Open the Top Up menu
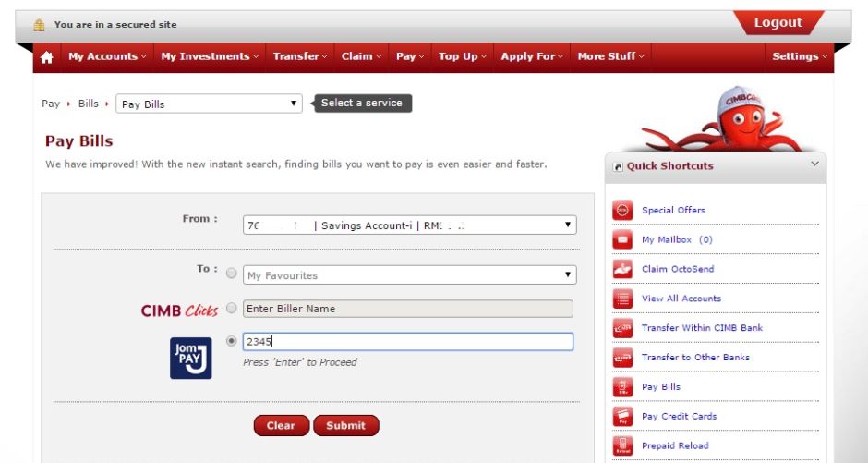Viewport: 868px width, 463px height. point(463,56)
